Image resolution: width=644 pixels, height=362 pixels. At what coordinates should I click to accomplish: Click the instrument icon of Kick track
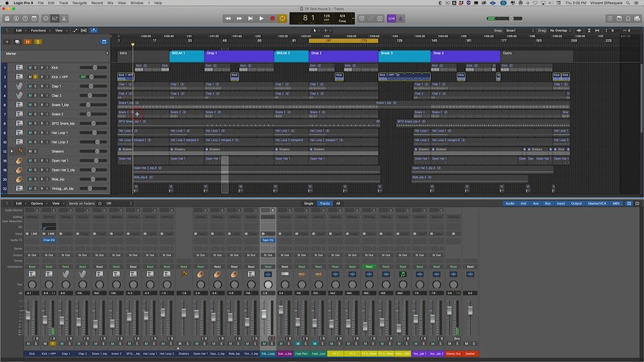[x=19, y=67]
